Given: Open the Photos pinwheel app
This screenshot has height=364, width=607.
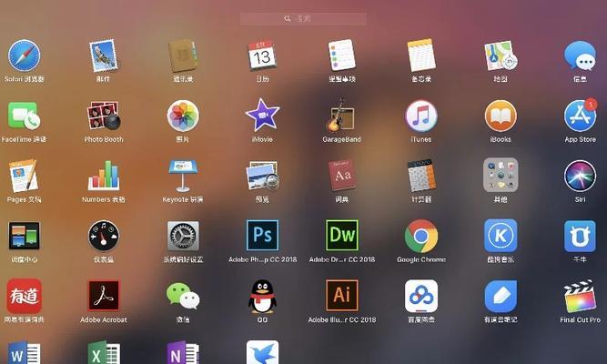Looking at the screenshot, I should tap(183, 116).
